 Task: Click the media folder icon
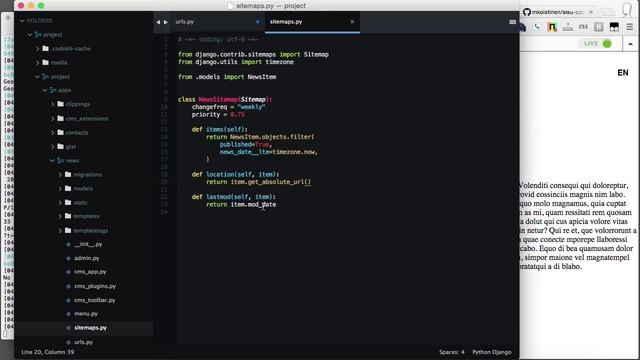46,62
